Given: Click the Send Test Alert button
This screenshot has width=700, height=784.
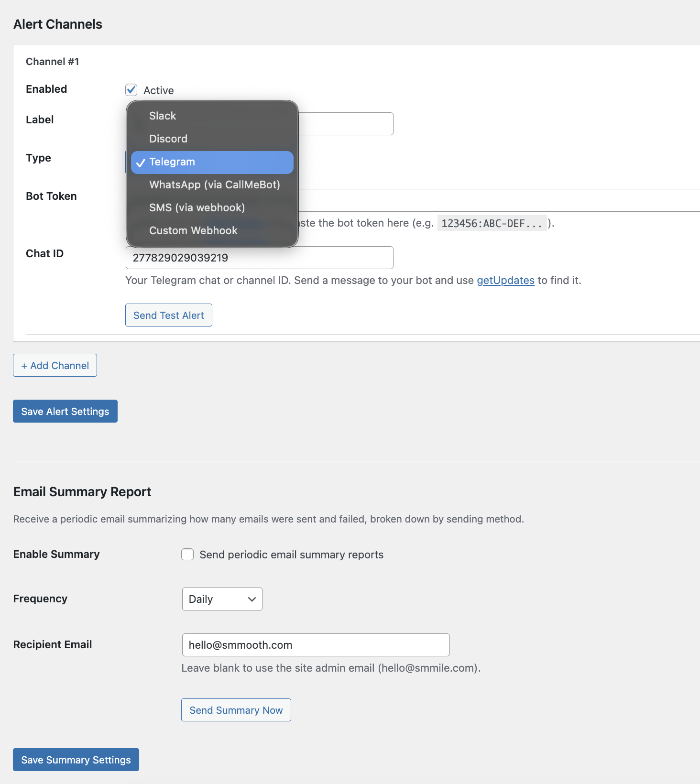Looking at the screenshot, I should (168, 315).
